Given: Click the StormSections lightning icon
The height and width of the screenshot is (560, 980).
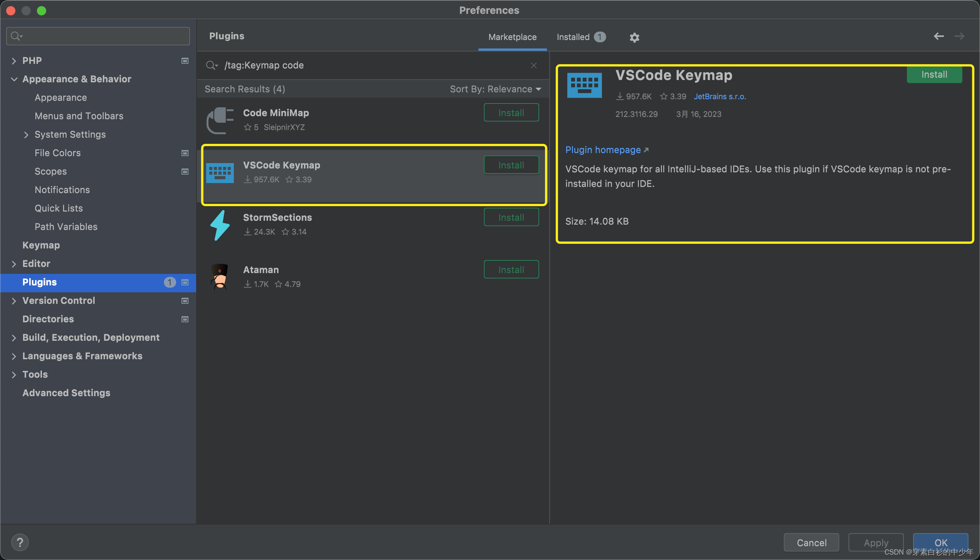Looking at the screenshot, I should coord(220,225).
